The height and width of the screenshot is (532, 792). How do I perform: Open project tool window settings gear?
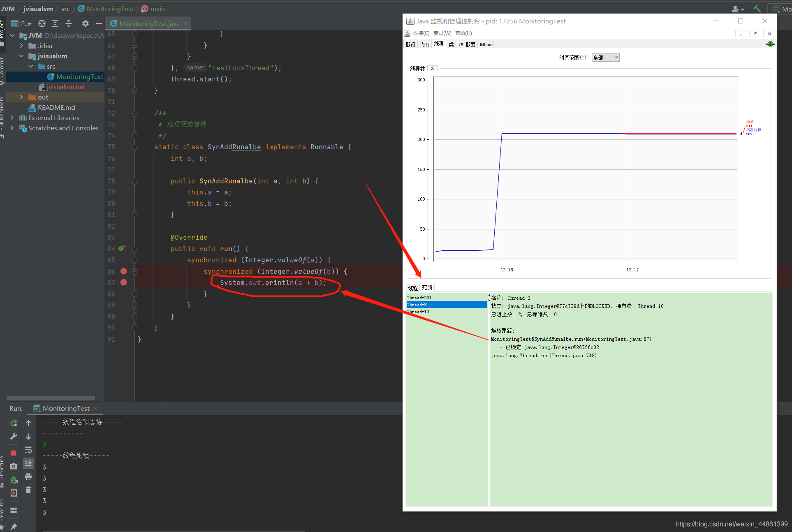coord(86,23)
